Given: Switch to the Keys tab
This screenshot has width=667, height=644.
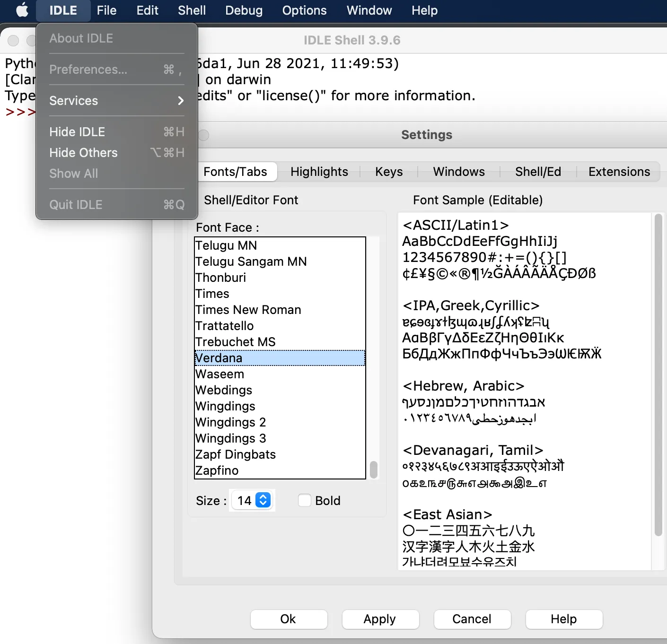Looking at the screenshot, I should (x=389, y=172).
